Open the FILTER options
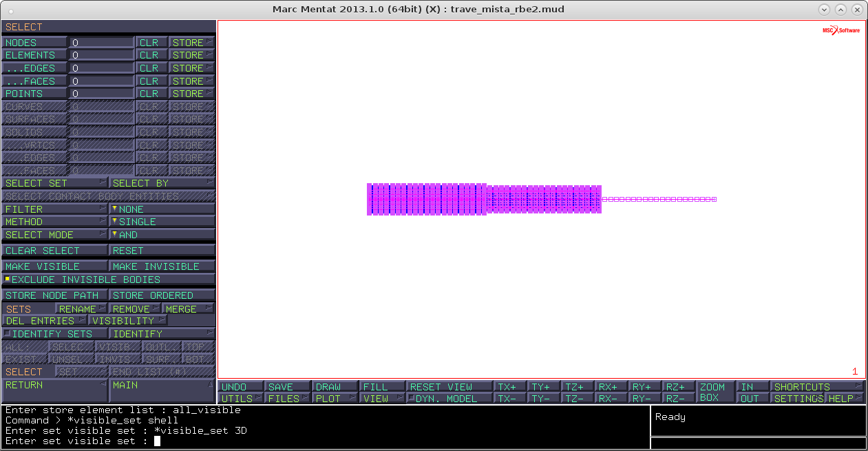The image size is (868, 451). [55, 209]
